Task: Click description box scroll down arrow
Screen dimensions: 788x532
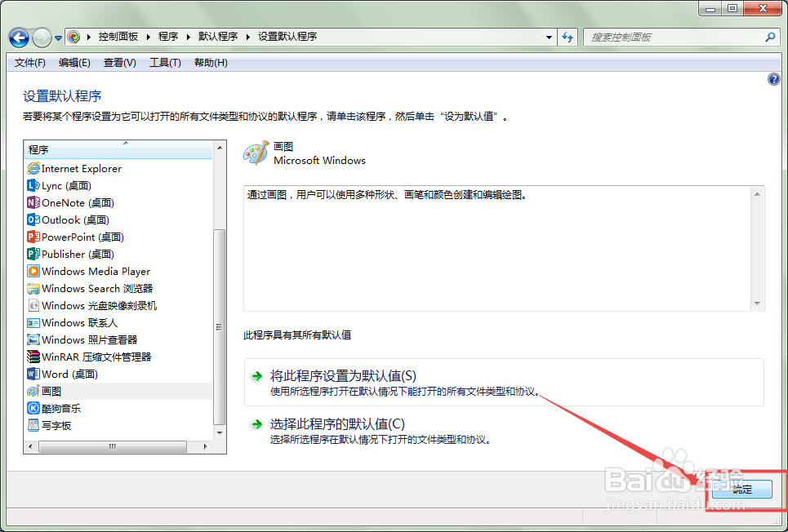Action: tap(757, 304)
